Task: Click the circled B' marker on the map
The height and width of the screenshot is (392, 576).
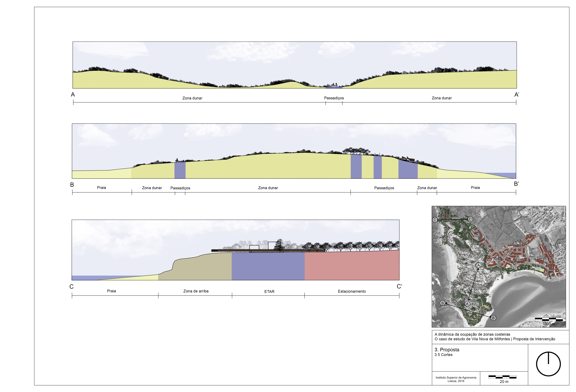Action: pos(493,318)
